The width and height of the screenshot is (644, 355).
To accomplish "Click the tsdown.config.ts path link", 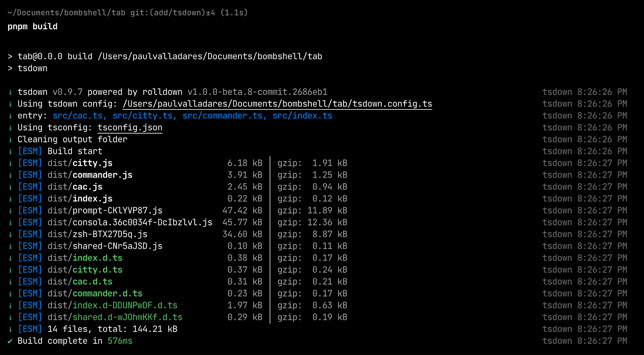I will click(277, 104).
